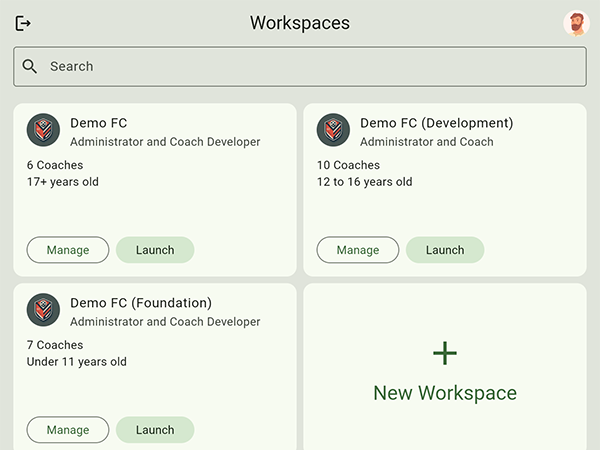Viewport: 600px width, 450px height.
Task: Launch the Demo FC workspace
Action: coord(155,250)
